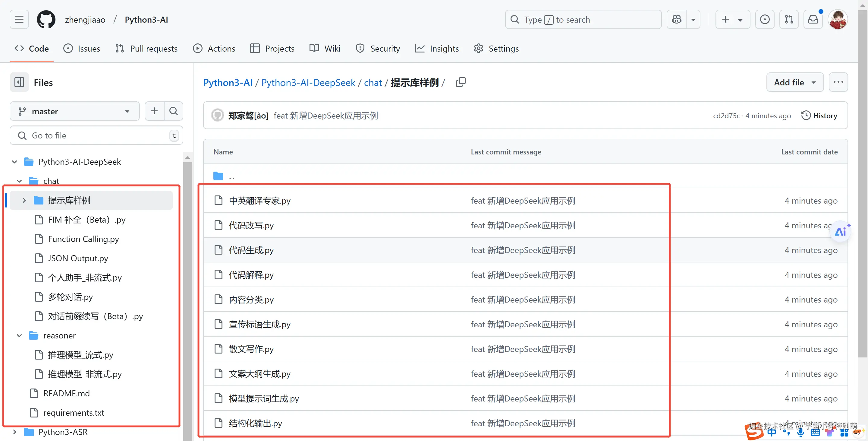868x441 pixels.
Task: Collapse the Files side panel
Action: tap(19, 82)
